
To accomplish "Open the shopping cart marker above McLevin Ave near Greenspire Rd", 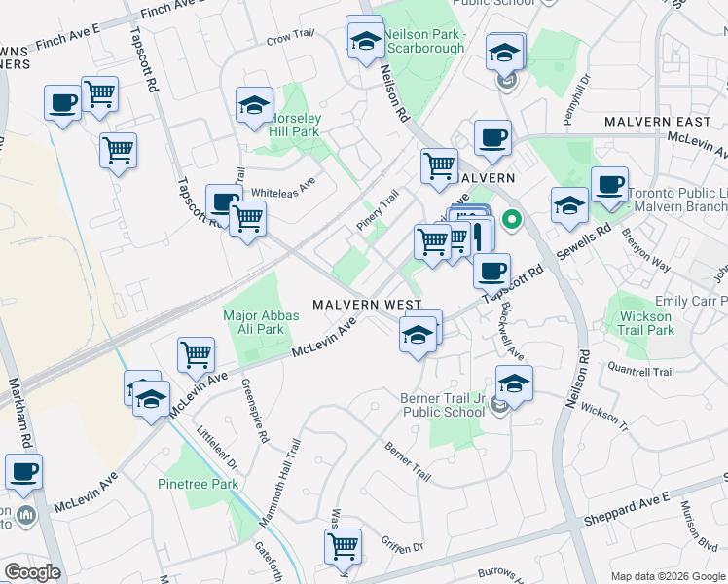I will (x=196, y=359).
